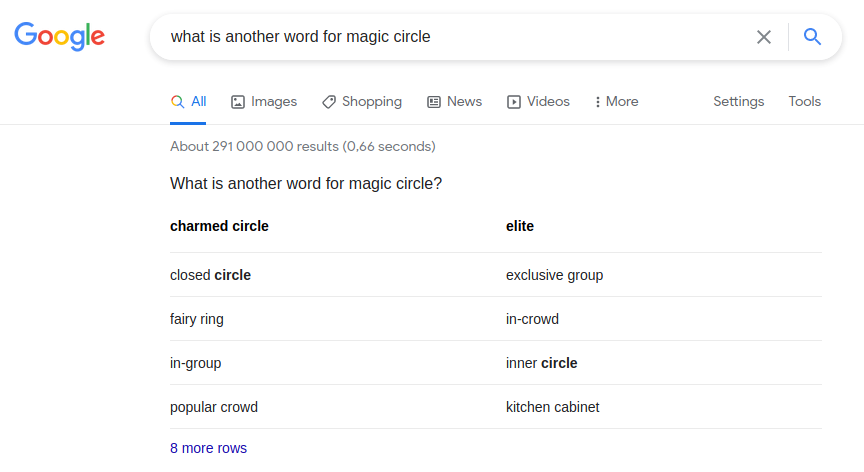Viewport: 864px width, 472px height.
Task: Click the blue magnifier search icon
Action: 812,37
